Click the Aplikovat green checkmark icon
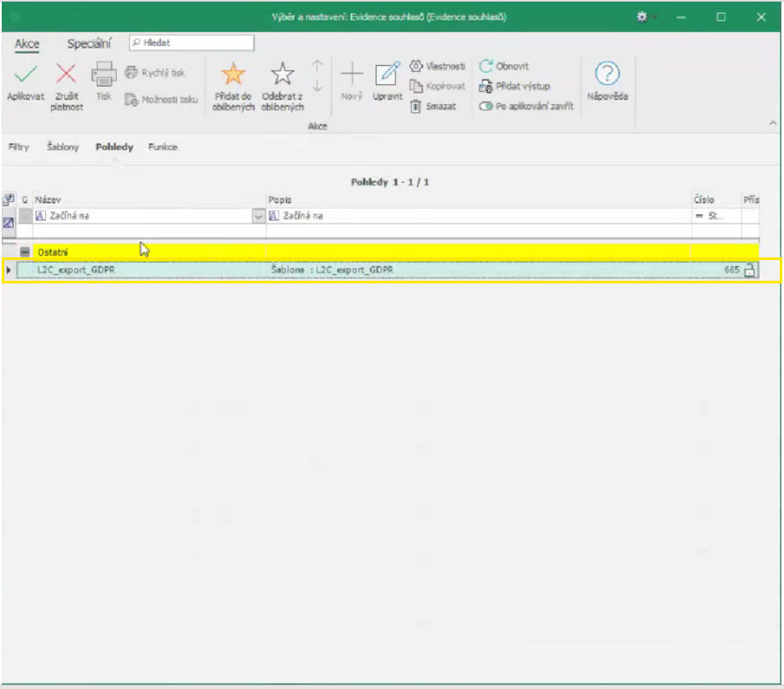The height and width of the screenshot is (689, 784). pyautogui.click(x=25, y=75)
